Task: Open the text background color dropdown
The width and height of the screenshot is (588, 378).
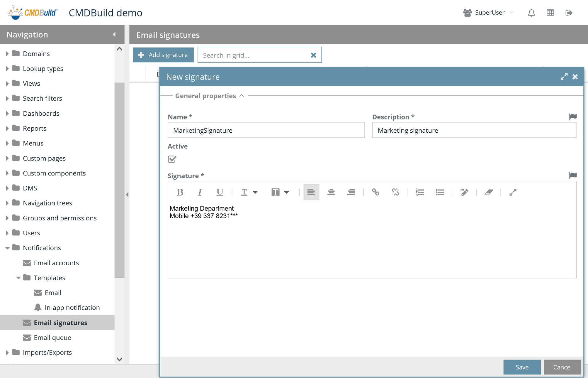Action: 286,192
